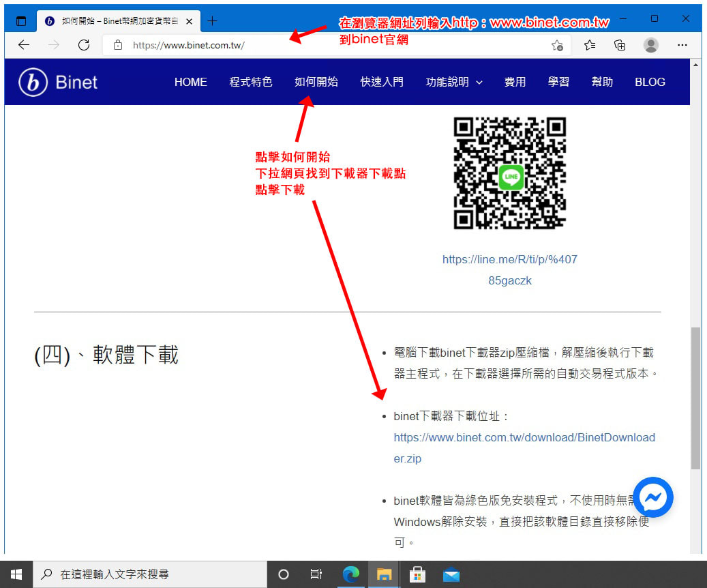Go to HOME in site navigation

tap(191, 82)
